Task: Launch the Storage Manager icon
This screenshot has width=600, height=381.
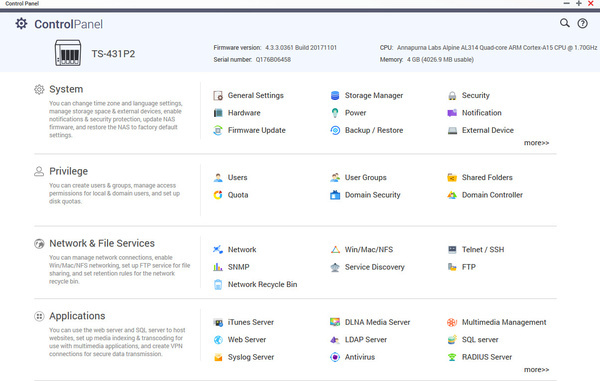Action: click(x=335, y=96)
